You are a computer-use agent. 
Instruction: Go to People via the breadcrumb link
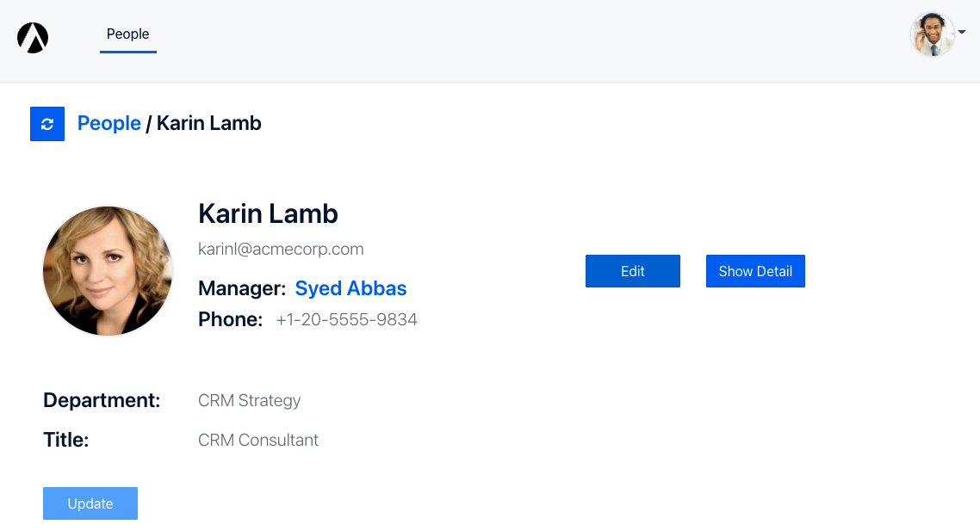click(109, 123)
